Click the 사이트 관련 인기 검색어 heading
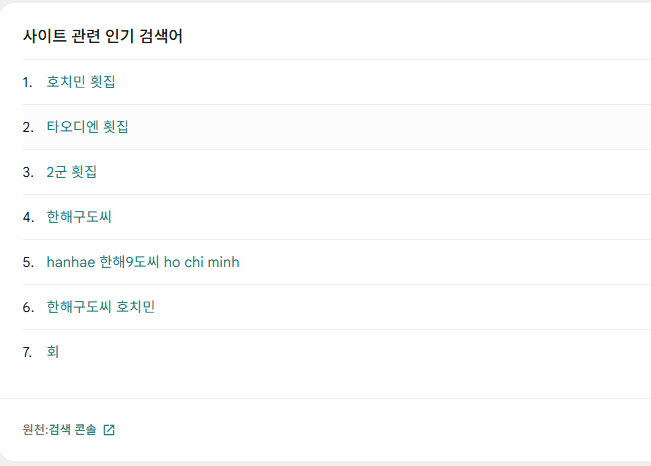651x466 pixels. point(103,36)
